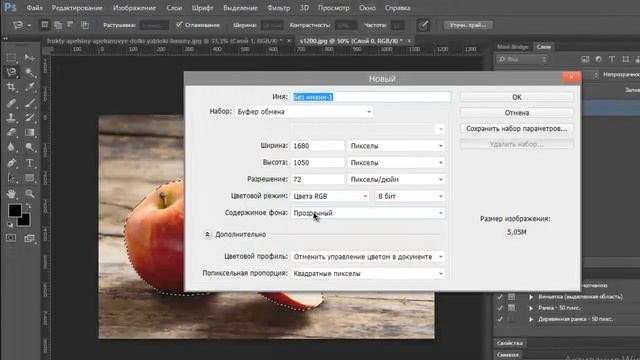
Task: Select the Gradient tool
Action: (x=30, y=132)
